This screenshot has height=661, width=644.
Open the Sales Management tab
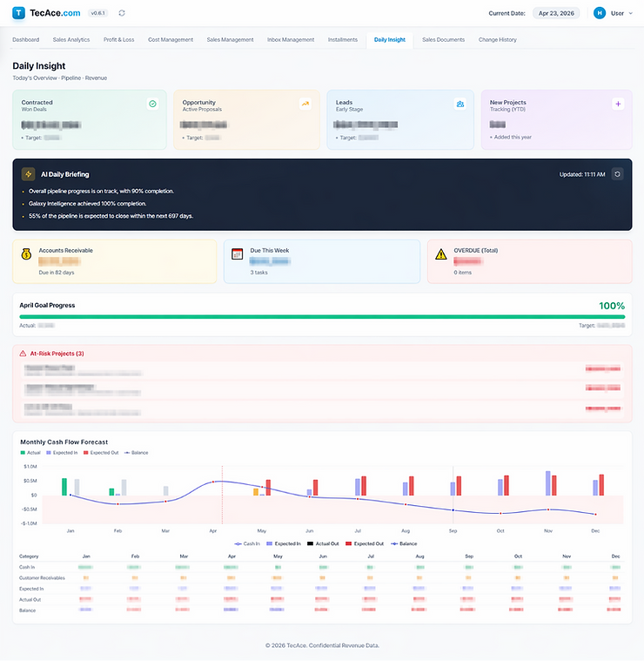[230, 40]
